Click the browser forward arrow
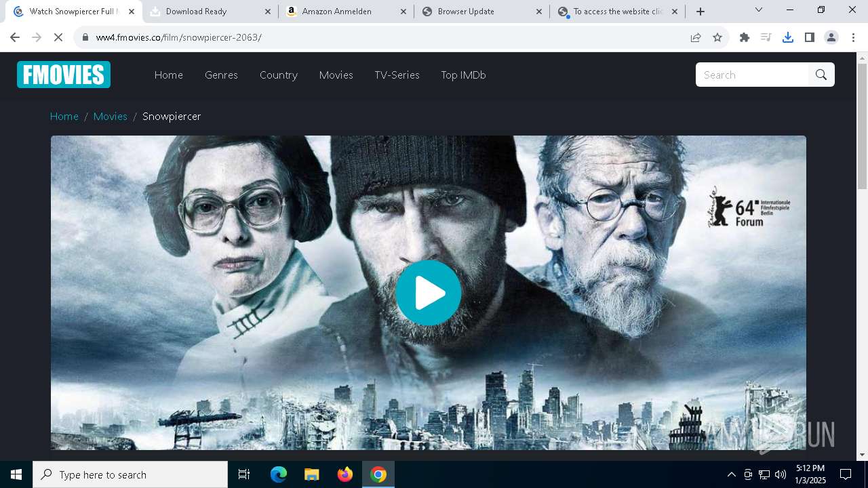 tap(37, 37)
